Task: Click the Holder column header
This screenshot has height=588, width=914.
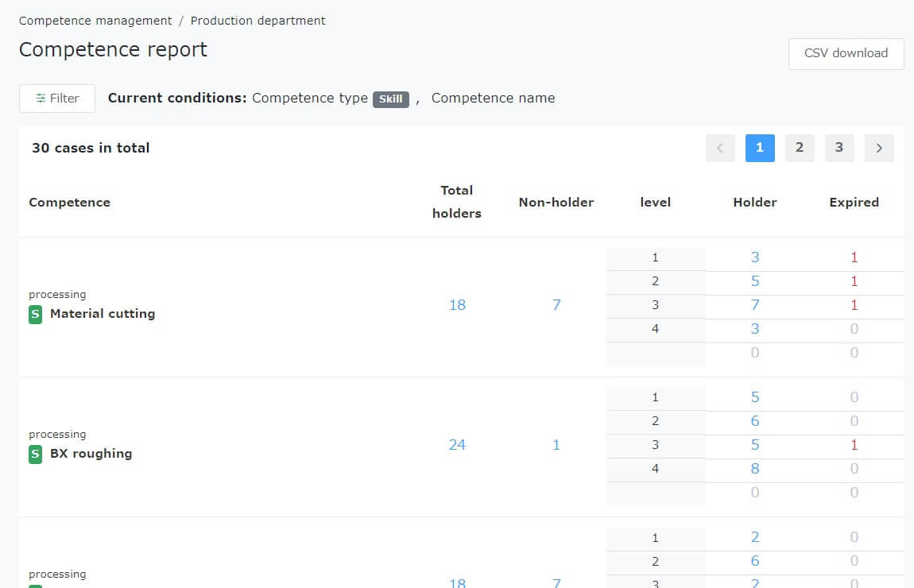Action: 755,202
